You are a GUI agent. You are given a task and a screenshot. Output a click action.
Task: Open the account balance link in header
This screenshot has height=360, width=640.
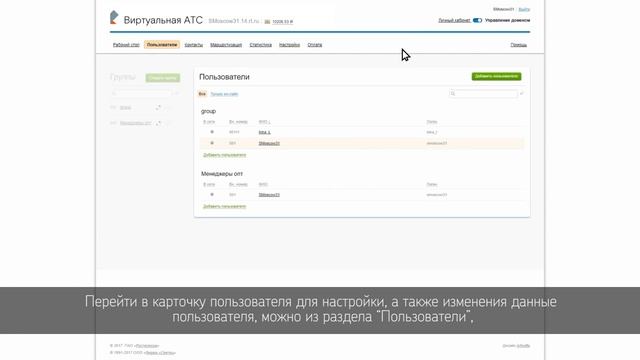282,22
